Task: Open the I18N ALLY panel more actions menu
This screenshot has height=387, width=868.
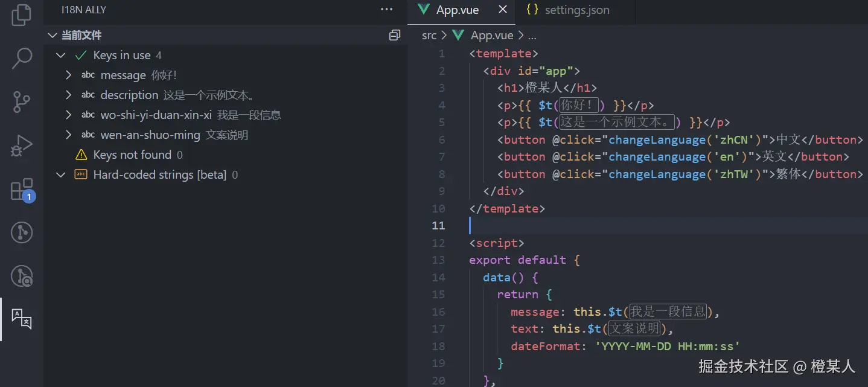Action: click(x=386, y=10)
